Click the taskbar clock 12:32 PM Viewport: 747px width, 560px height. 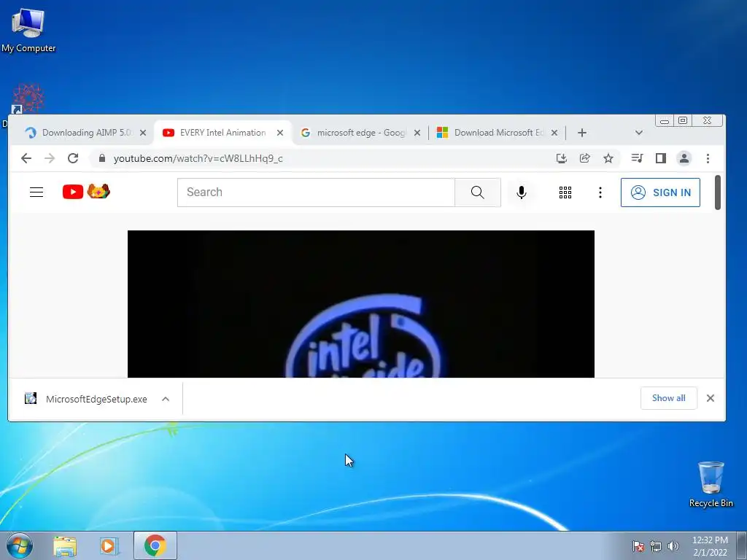710,546
